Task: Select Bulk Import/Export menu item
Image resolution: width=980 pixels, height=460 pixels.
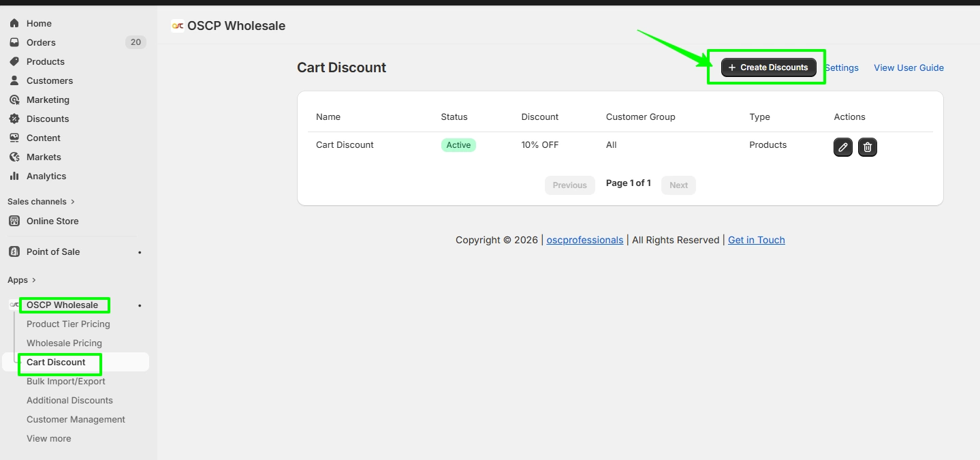Action: 65,381
